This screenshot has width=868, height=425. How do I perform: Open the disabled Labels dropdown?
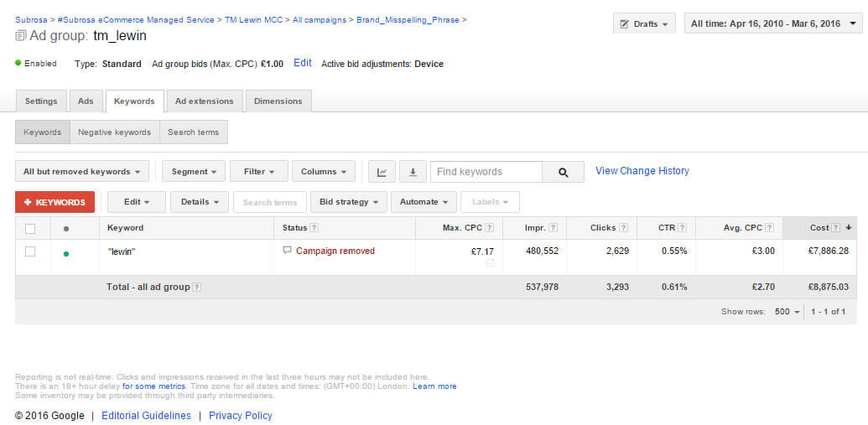point(490,202)
